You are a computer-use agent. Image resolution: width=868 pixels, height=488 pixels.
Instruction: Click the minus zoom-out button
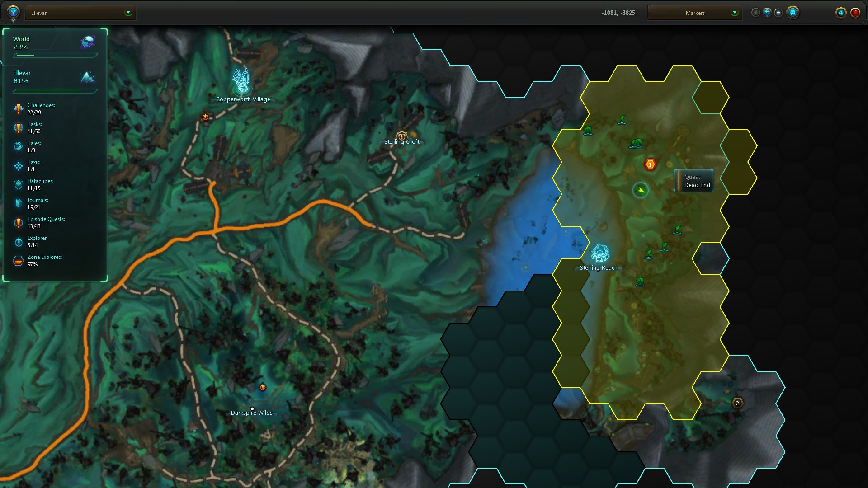pyautogui.click(x=778, y=13)
